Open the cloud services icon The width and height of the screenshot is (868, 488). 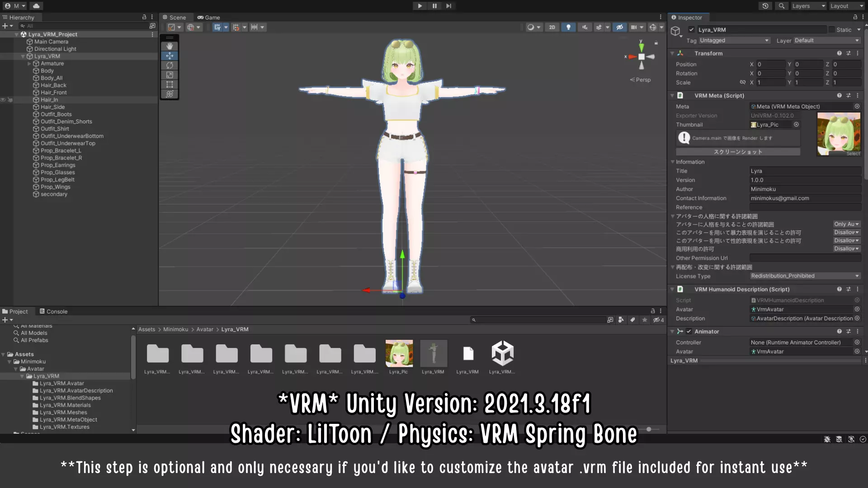click(36, 6)
